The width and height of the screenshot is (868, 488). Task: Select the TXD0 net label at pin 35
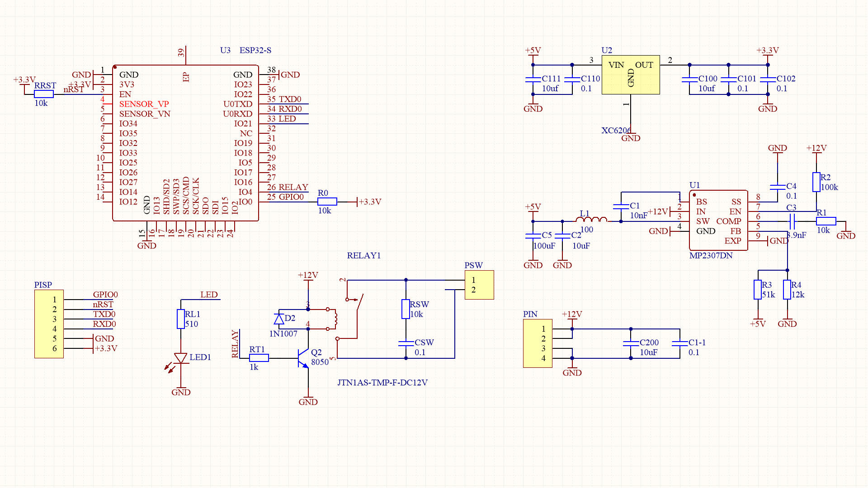click(x=290, y=99)
